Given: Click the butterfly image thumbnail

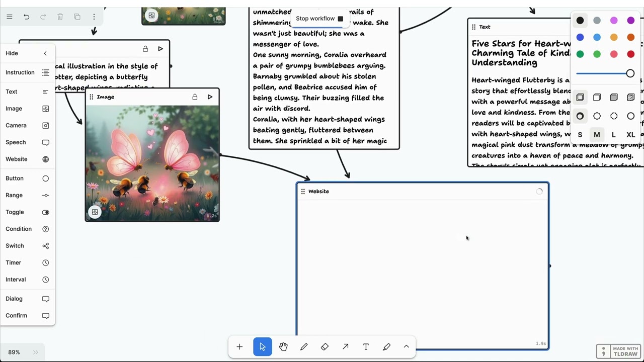Looking at the screenshot, I should (x=152, y=163).
